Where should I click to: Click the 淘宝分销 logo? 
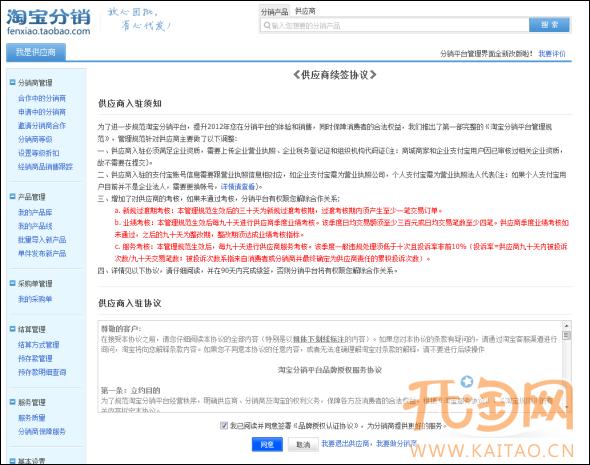[x=49, y=22]
